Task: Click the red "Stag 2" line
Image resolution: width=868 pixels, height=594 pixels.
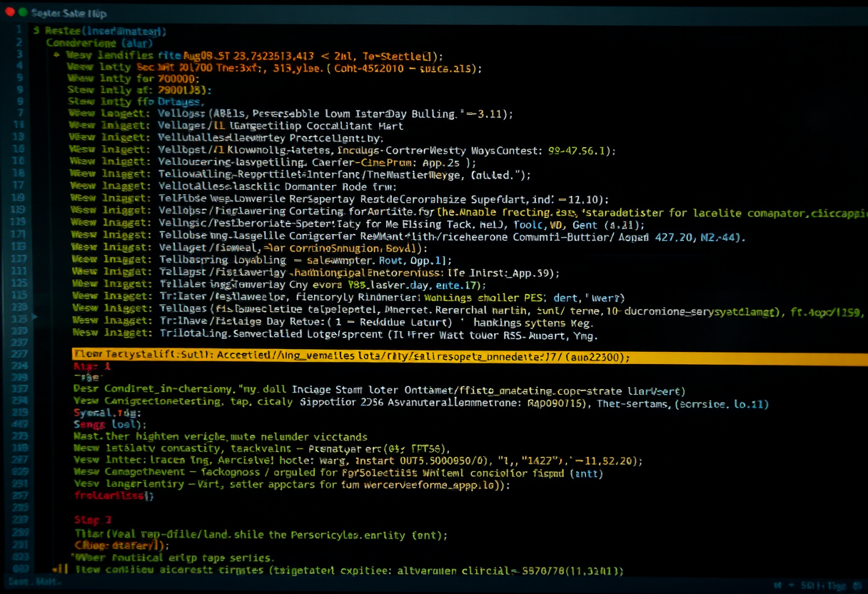Action: [93, 519]
